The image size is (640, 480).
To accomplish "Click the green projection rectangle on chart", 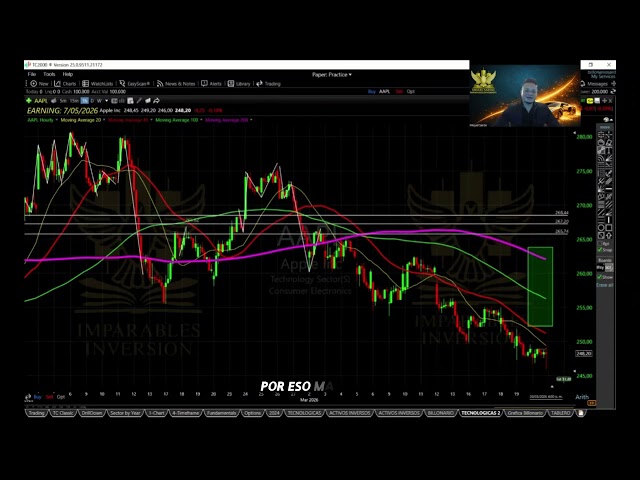I will (540, 285).
